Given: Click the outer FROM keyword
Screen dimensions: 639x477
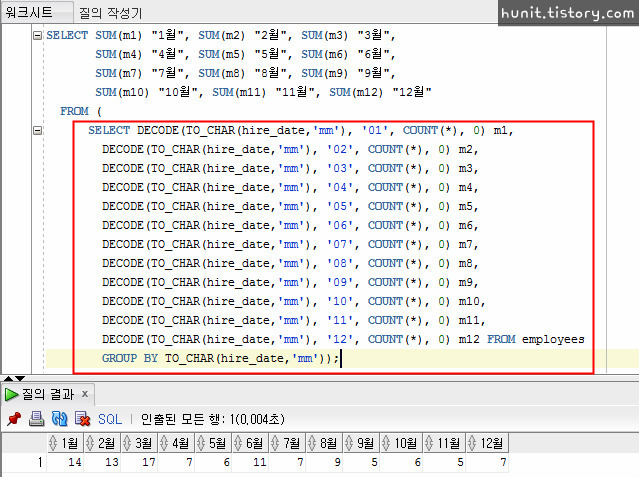Looking at the screenshot, I should [74, 111].
